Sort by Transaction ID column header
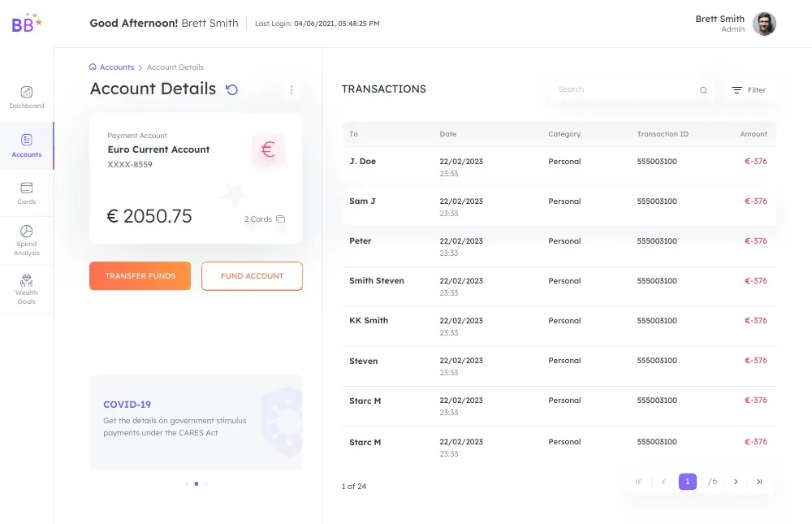Screen dimensions: 812x524 663,134
